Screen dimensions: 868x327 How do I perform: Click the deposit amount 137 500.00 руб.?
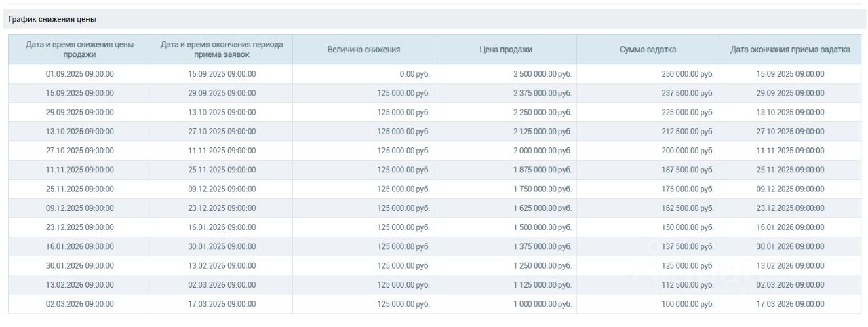(688, 246)
